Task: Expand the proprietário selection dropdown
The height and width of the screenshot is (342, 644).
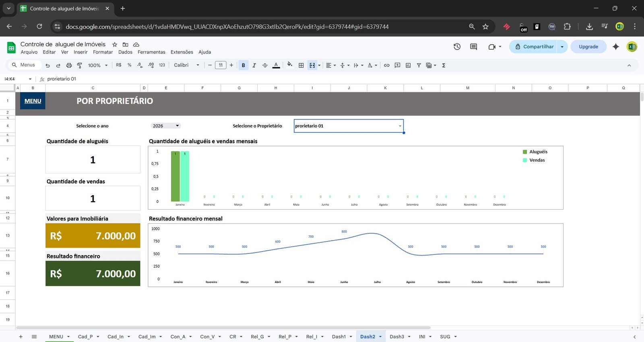Action: [400, 126]
